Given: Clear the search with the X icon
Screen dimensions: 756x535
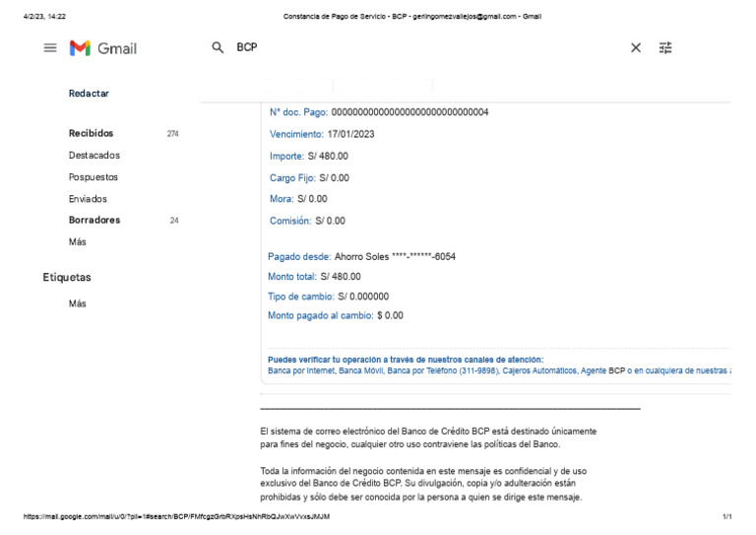Looking at the screenshot, I should click(636, 47).
